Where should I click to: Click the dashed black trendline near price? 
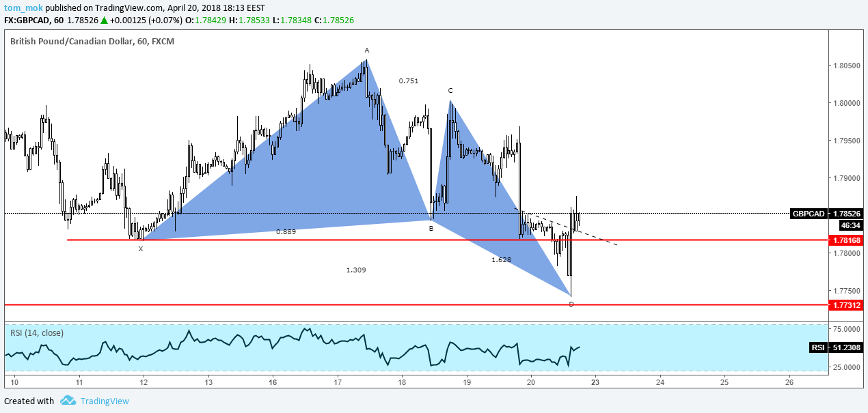coord(566,226)
